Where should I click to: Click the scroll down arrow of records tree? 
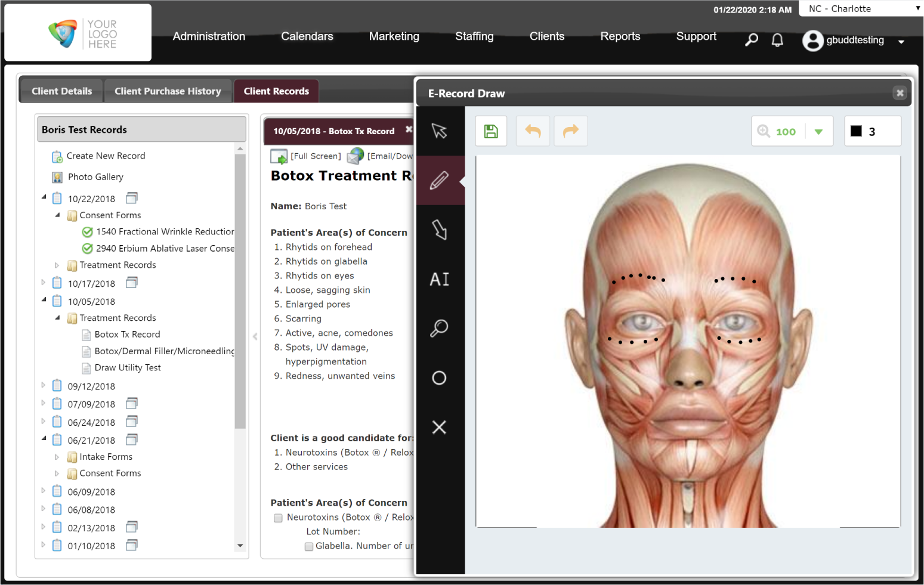pos(240,546)
